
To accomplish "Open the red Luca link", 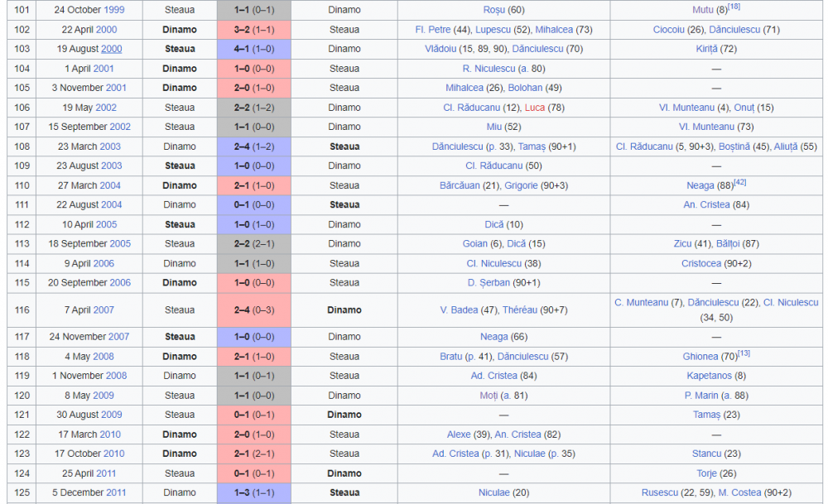I will (x=534, y=108).
